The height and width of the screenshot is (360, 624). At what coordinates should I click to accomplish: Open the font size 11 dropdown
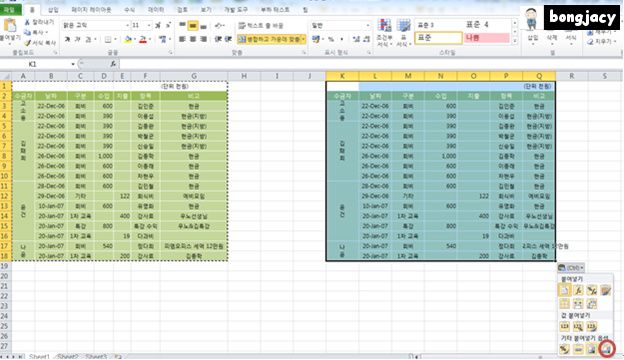[x=149, y=25]
